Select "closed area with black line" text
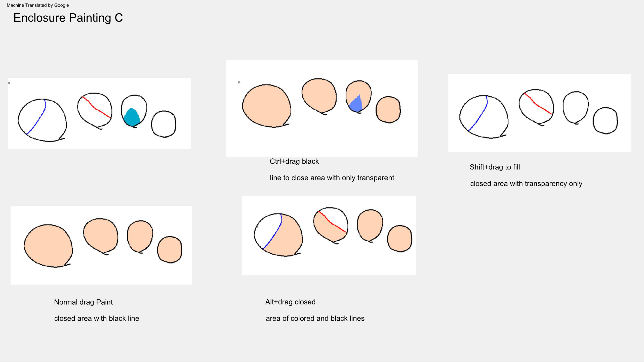The width and height of the screenshot is (644, 362). [x=97, y=319]
